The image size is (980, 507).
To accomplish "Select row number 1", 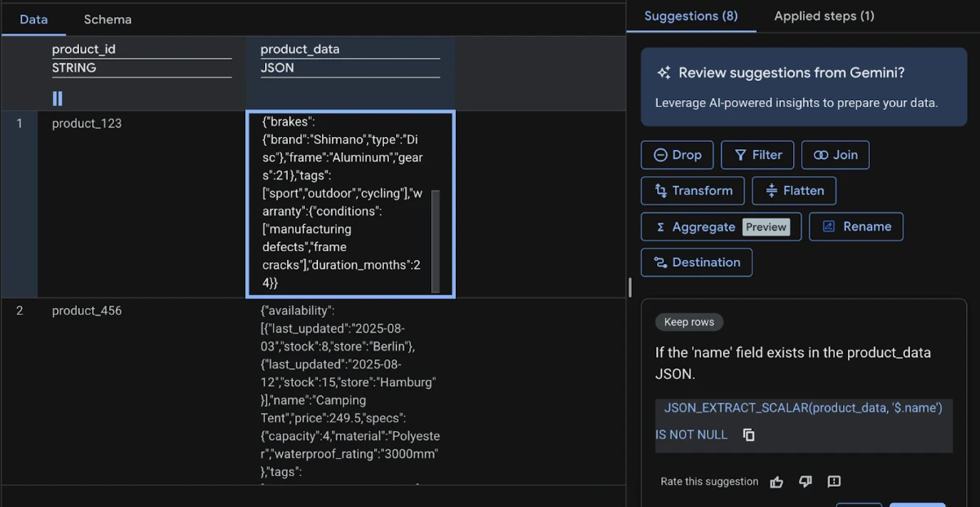I will (x=20, y=123).
